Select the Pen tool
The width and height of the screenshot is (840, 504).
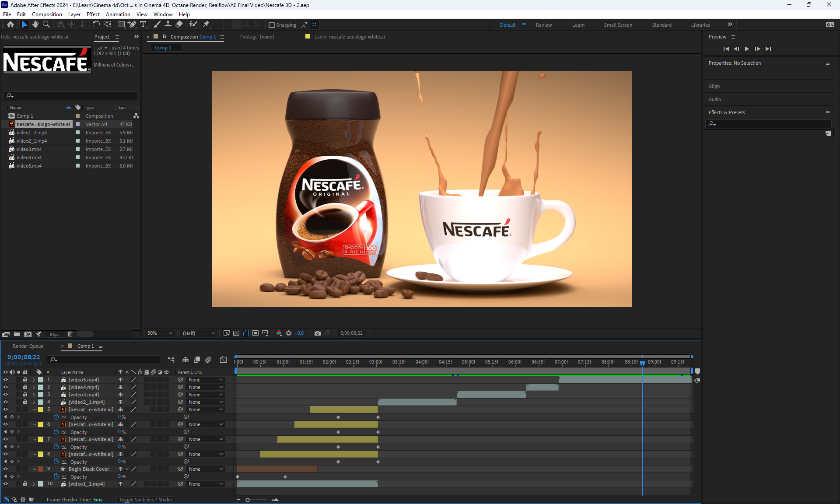[x=132, y=24]
